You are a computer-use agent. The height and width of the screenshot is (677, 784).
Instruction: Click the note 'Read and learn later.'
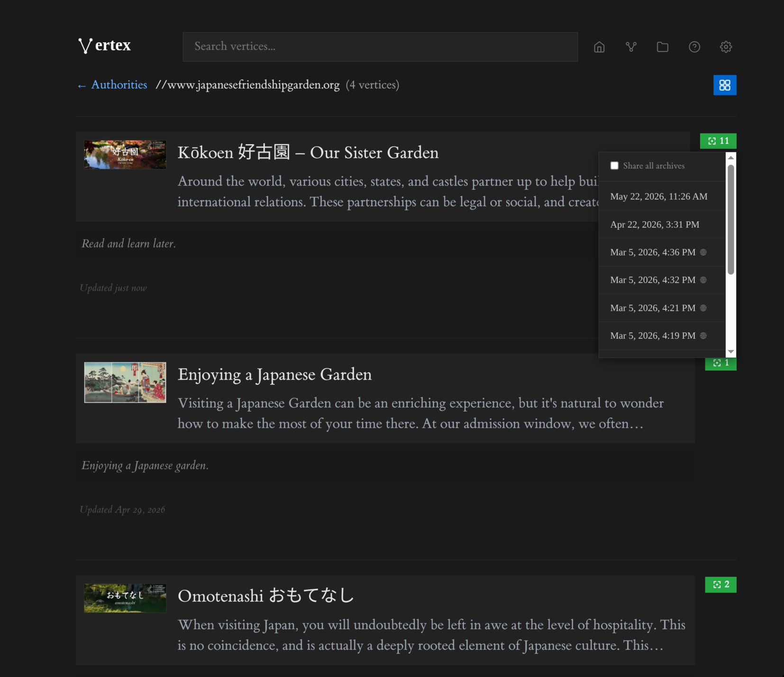click(128, 244)
